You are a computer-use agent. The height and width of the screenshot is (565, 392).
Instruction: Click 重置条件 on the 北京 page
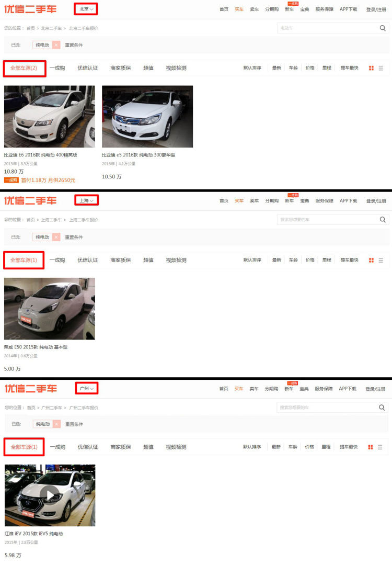tap(74, 45)
